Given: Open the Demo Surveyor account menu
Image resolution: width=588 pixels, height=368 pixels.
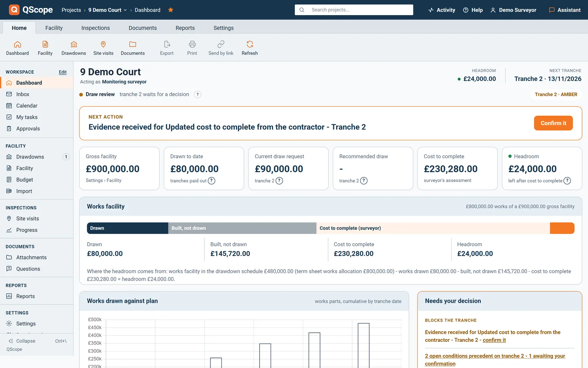Looking at the screenshot, I should pyautogui.click(x=513, y=10).
